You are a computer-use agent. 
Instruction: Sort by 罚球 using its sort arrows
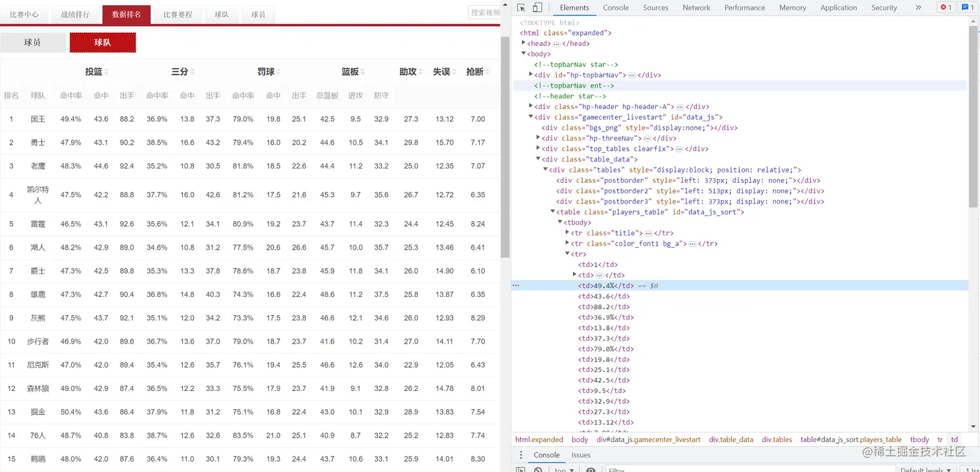tap(279, 72)
